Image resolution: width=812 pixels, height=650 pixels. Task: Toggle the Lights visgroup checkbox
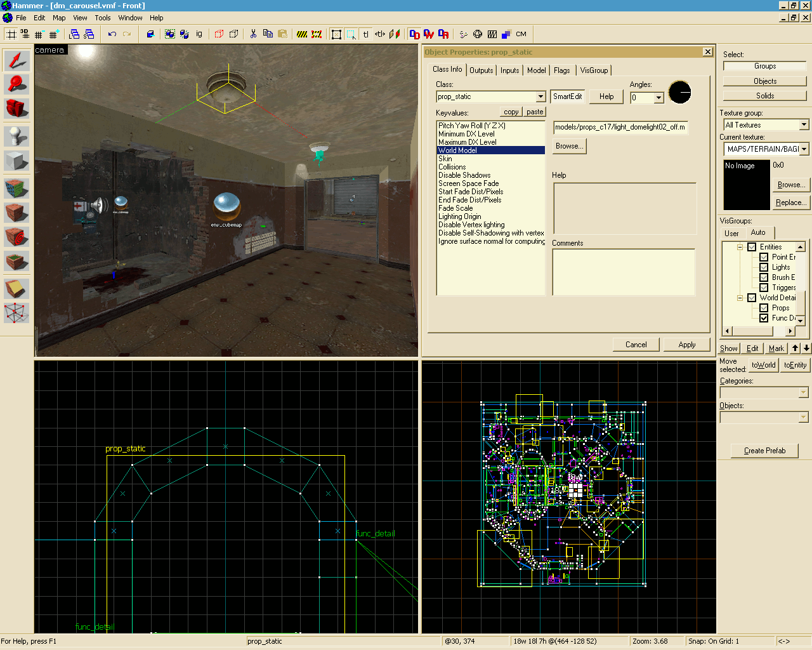click(x=764, y=267)
